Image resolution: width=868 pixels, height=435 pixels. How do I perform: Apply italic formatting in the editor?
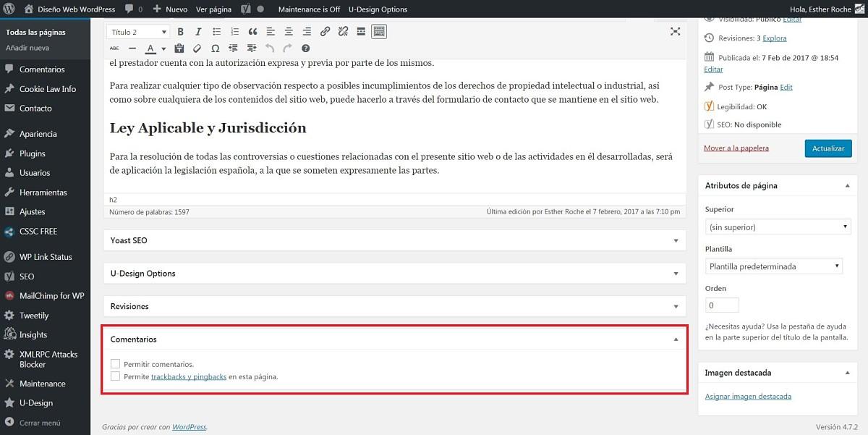click(198, 31)
